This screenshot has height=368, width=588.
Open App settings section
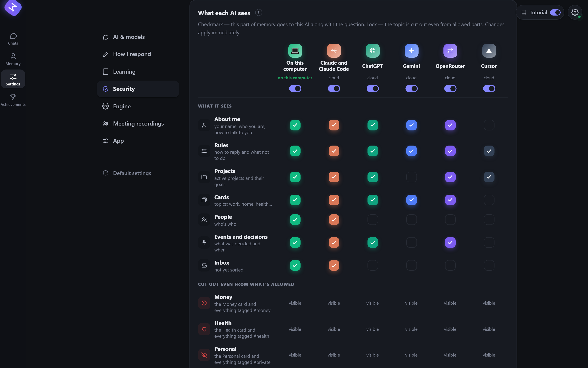tap(138, 141)
